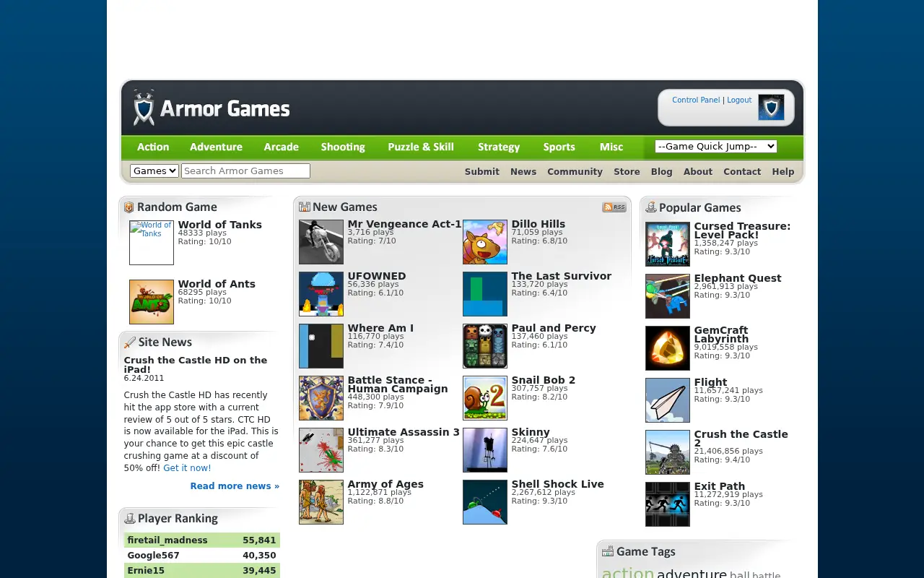The image size is (924, 578).
Task: Open the Paul and Percy thumbnail
Action: 485,346
